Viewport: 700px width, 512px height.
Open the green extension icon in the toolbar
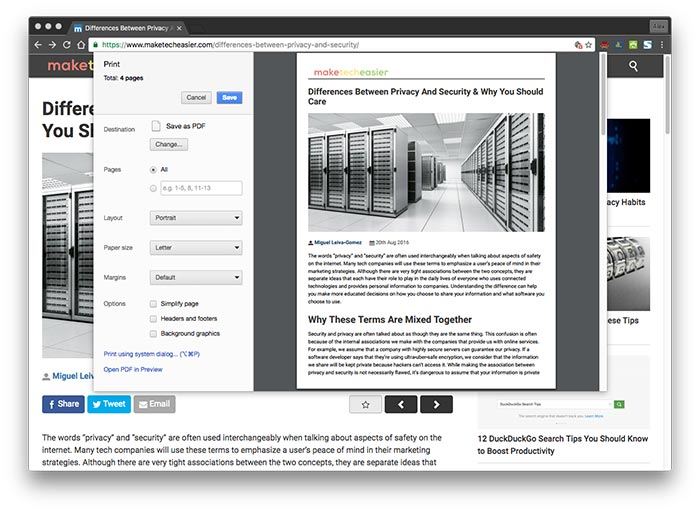coord(633,45)
